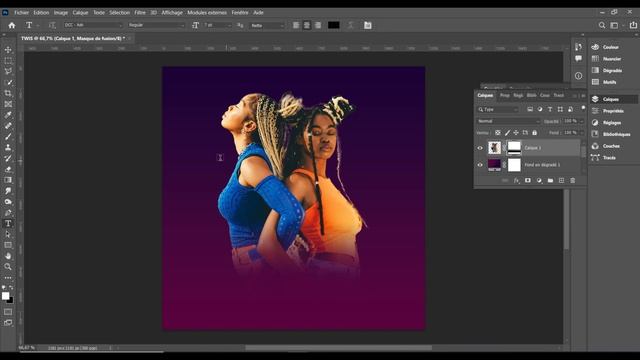This screenshot has height=360, width=640.
Task: Select the Zoom tool
Action: 8,267
